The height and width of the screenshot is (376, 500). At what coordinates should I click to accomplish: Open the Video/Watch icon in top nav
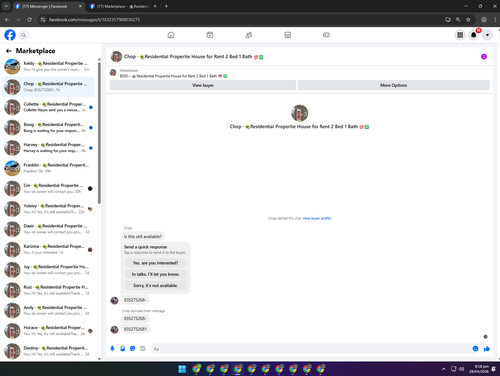coord(210,35)
